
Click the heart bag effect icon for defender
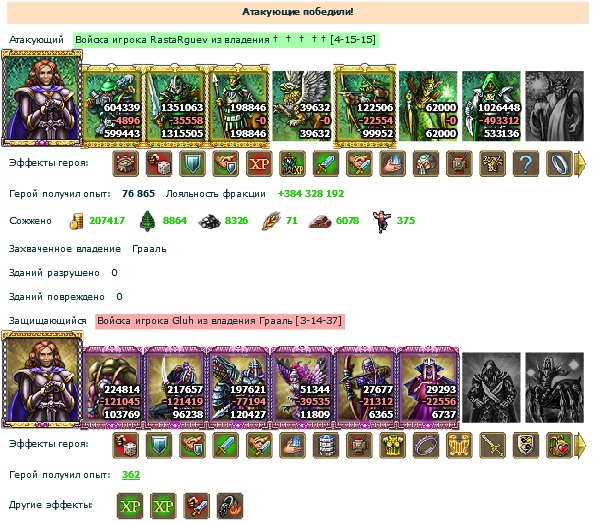point(559,445)
